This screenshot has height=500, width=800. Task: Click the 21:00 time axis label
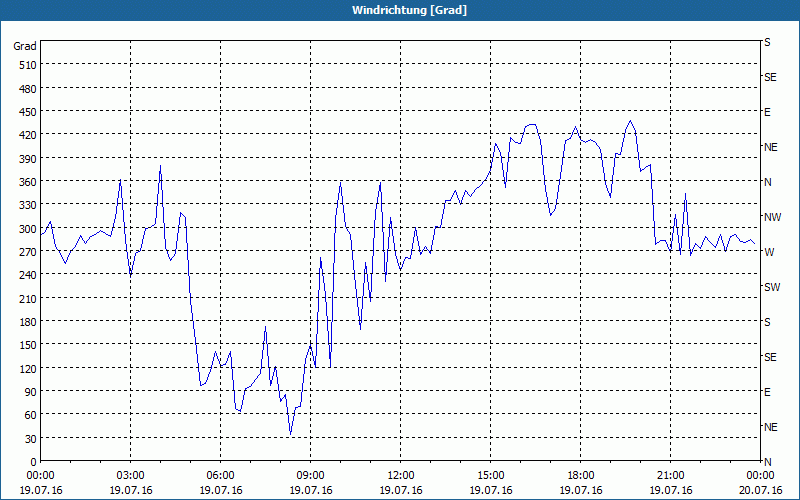point(670,476)
